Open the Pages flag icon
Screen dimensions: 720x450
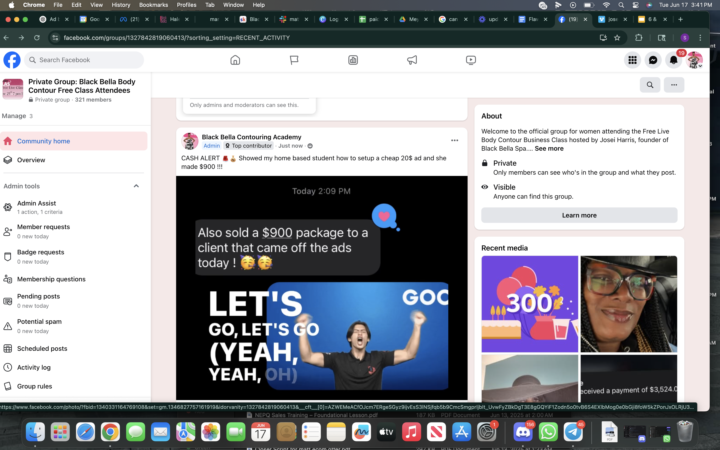294,60
